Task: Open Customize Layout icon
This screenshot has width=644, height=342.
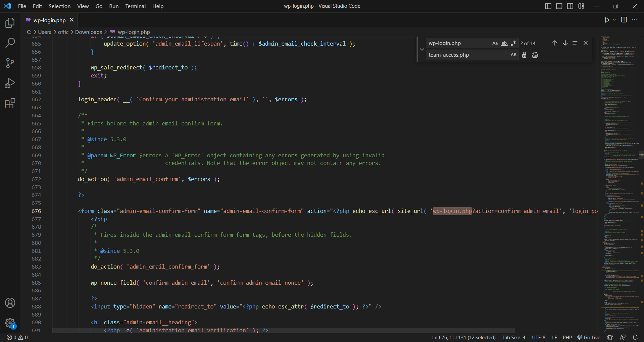Action: click(x=581, y=6)
